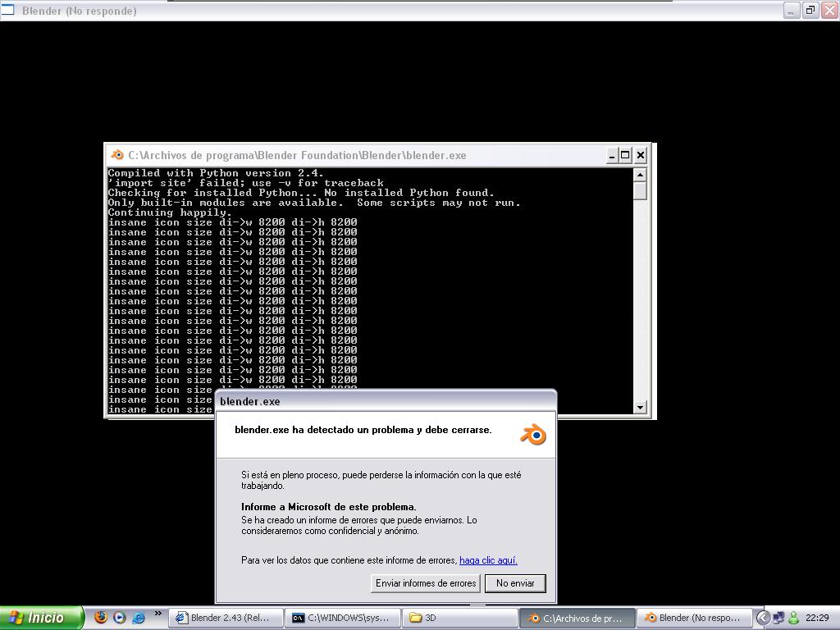Click the messenger user tray icon
The width and height of the screenshot is (840, 630).
click(794, 618)
